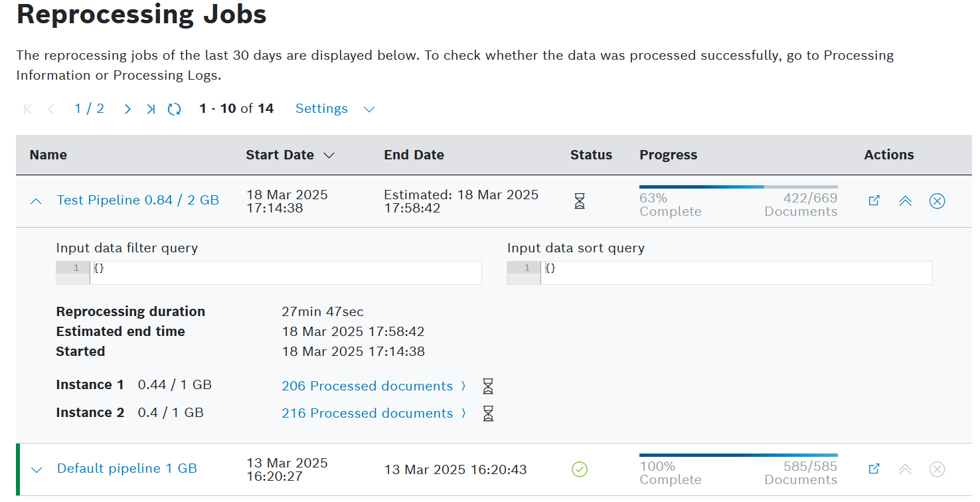980x502 pixels.
Task: Cancel the Test Pipeline reprocessing job
Action: point(936,201)
